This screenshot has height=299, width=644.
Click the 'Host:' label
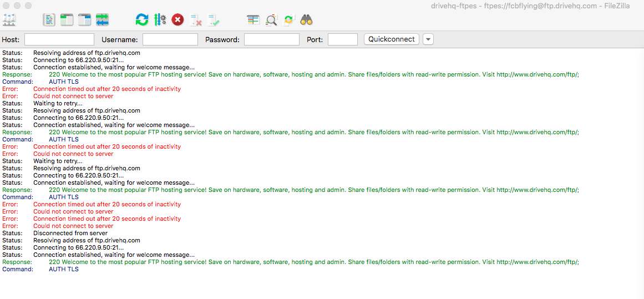click(11, 39)
